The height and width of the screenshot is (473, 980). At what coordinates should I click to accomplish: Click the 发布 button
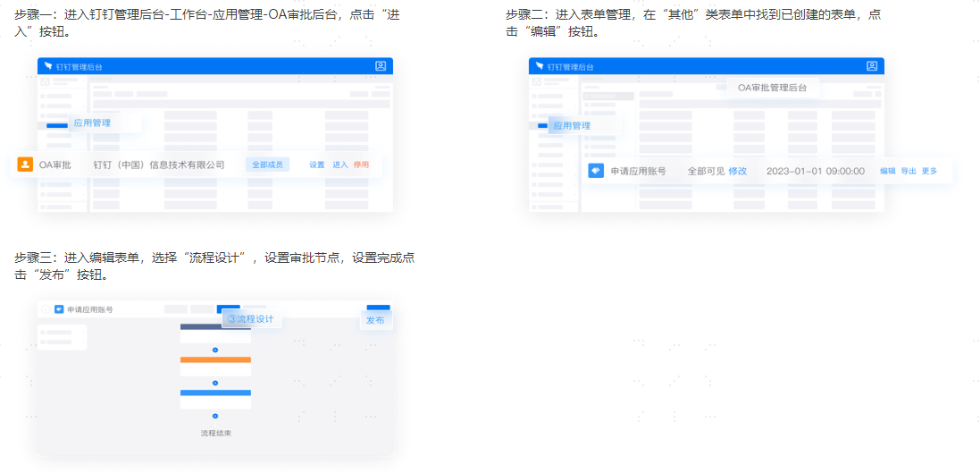click(x=375, y=320)
